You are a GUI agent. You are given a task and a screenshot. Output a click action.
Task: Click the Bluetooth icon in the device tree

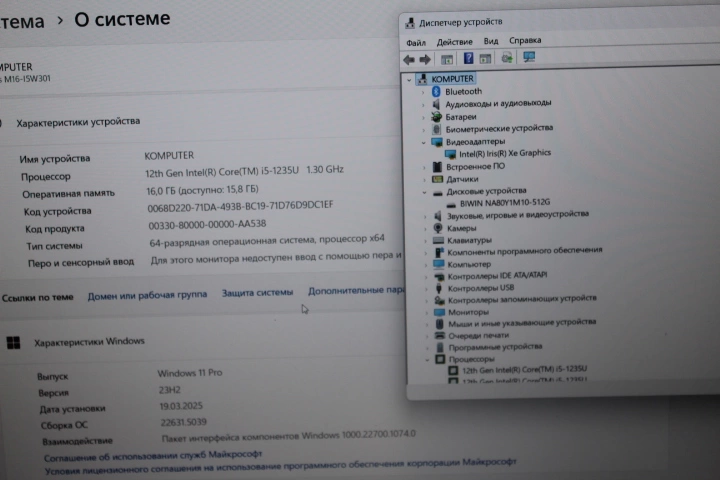pos(436,91)
